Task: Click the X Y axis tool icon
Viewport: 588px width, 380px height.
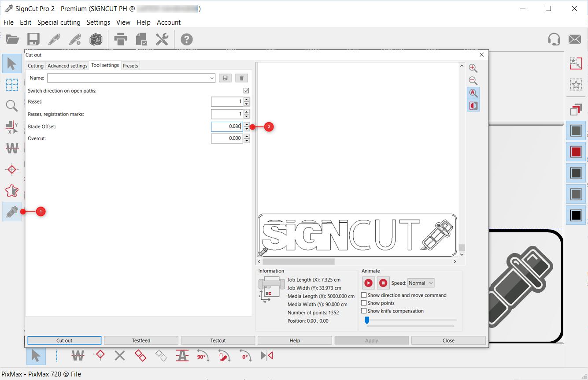Action: click(12, 127)
